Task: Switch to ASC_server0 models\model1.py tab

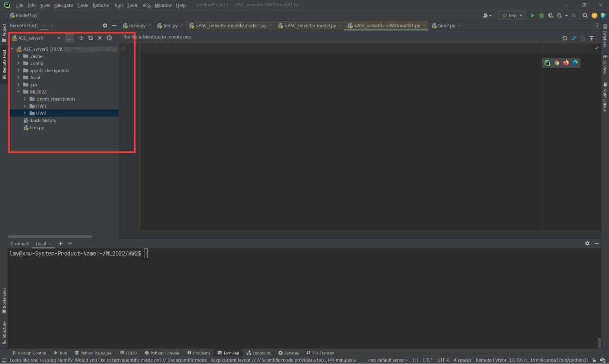Action: (231, 25)
